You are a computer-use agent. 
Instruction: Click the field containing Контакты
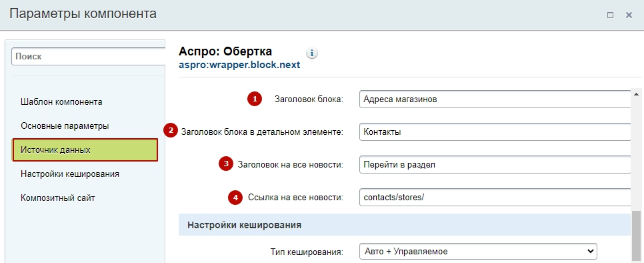pos(495,132)
